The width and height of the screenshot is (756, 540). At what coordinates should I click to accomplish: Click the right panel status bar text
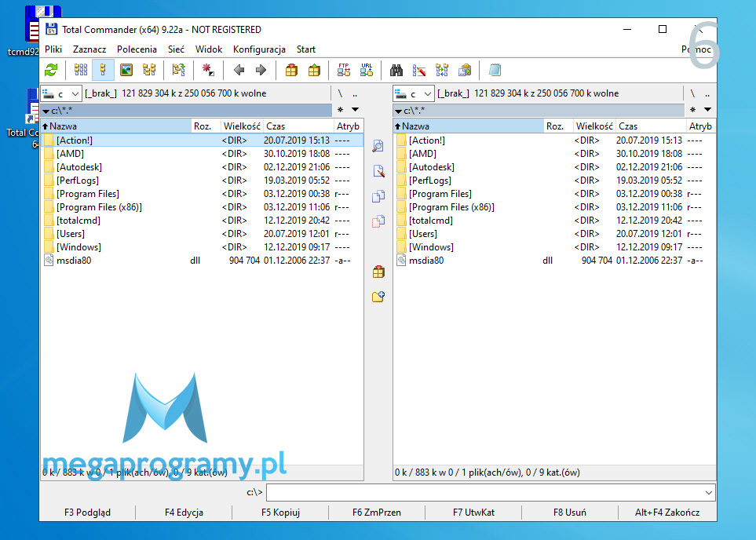click(488, 472)
